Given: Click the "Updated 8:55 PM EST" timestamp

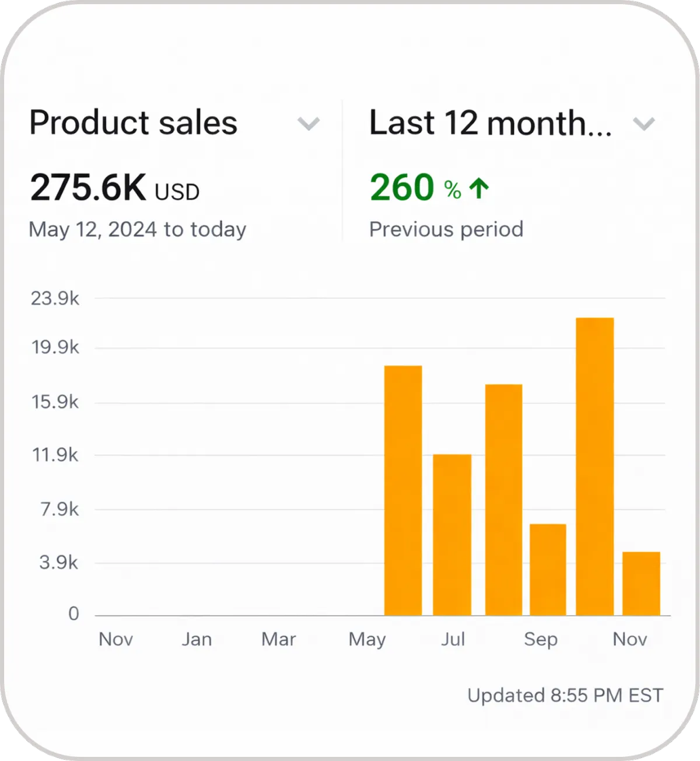Looking at the screenshot, I should (x=565, y=695).
